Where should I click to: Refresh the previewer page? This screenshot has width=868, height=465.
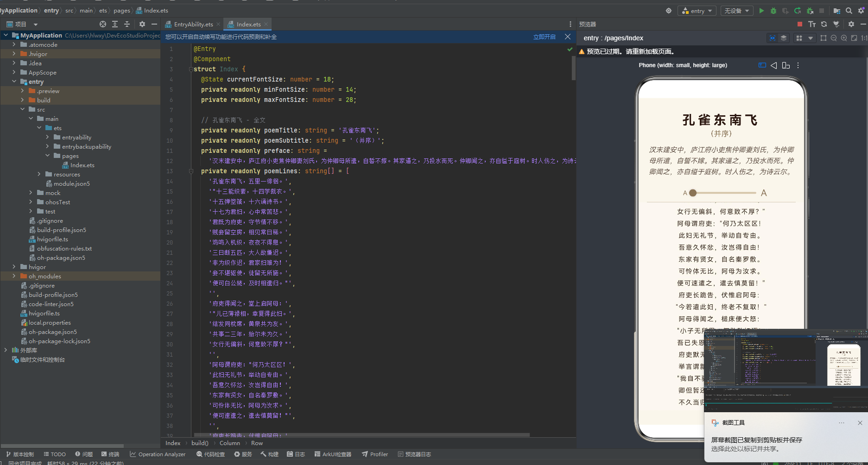824,24
